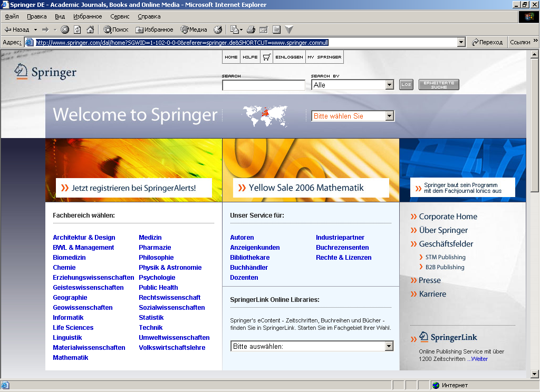Click the LOS search button
The height and width of the screenshot is (392, 540).
(406, 85)
